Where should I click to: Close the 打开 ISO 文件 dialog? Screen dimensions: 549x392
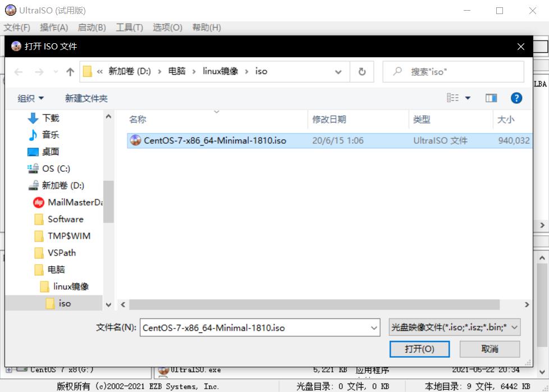(x=520, y=46)
